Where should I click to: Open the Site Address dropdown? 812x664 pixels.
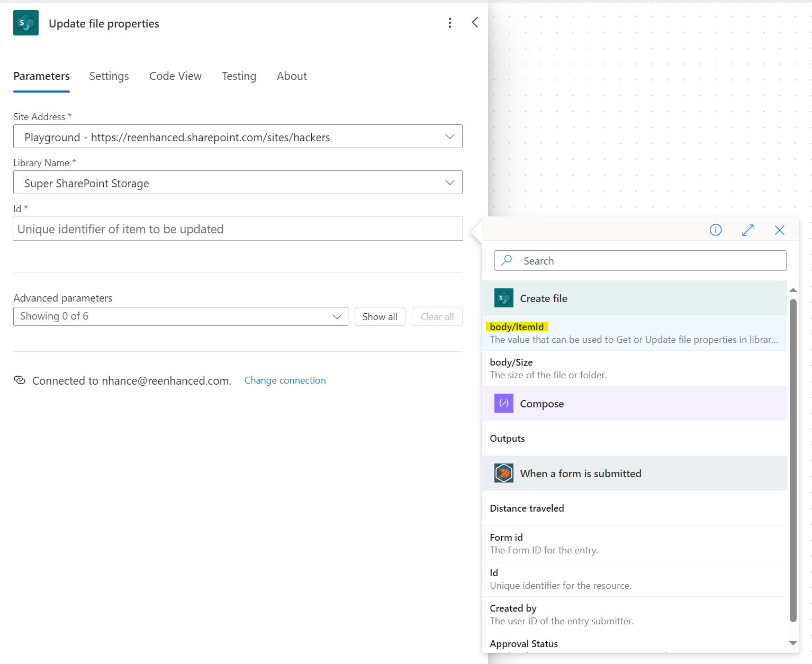coord(238,137)
